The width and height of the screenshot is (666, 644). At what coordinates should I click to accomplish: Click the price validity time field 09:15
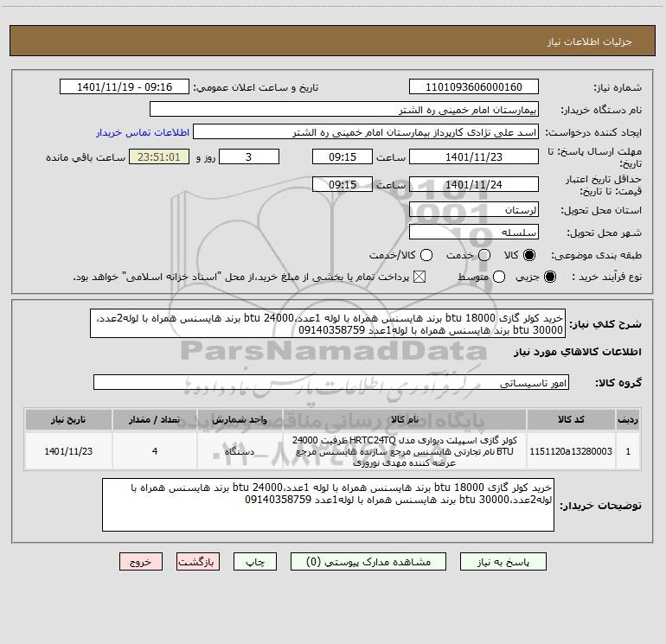pos(343,184)
